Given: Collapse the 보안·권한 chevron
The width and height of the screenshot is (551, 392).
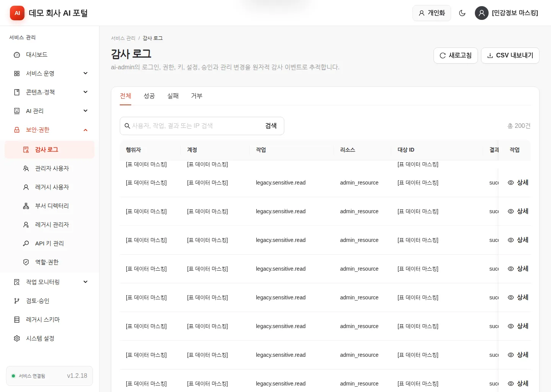Looking at the screenshot, I should (86, 130).
